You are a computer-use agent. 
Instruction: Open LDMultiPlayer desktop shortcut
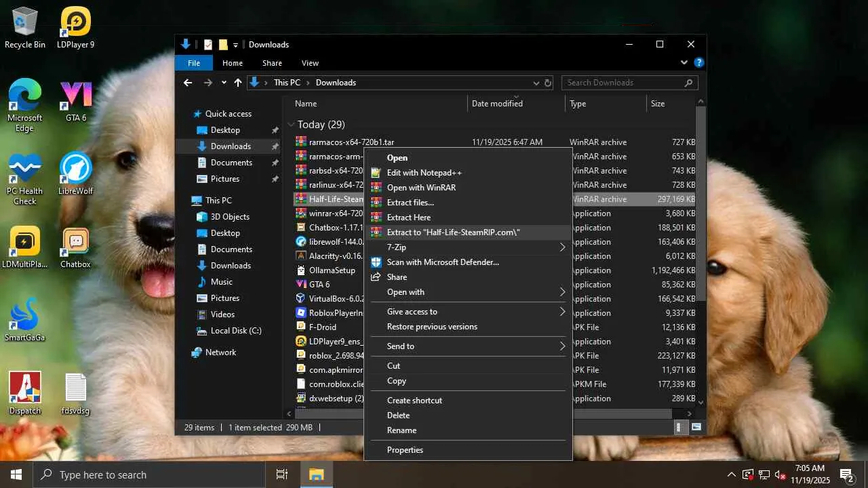25,247
